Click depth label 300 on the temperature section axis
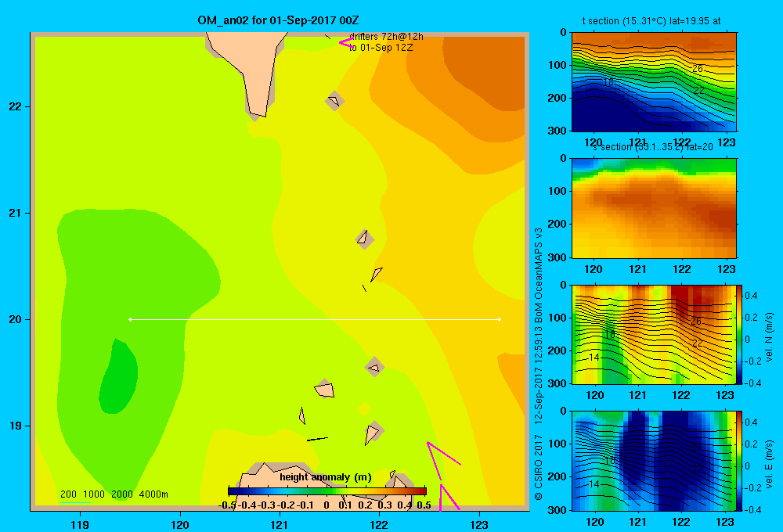Viewport: 783px width, 532px height. click(x=557, y=131)
